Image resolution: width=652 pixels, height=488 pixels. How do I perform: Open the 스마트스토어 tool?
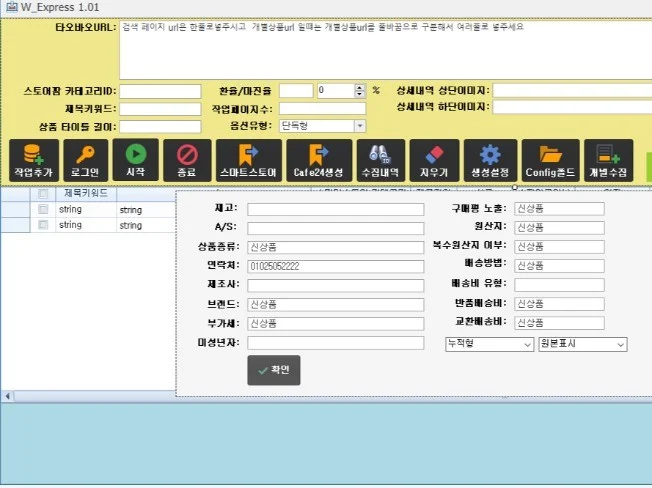(248, 159)
